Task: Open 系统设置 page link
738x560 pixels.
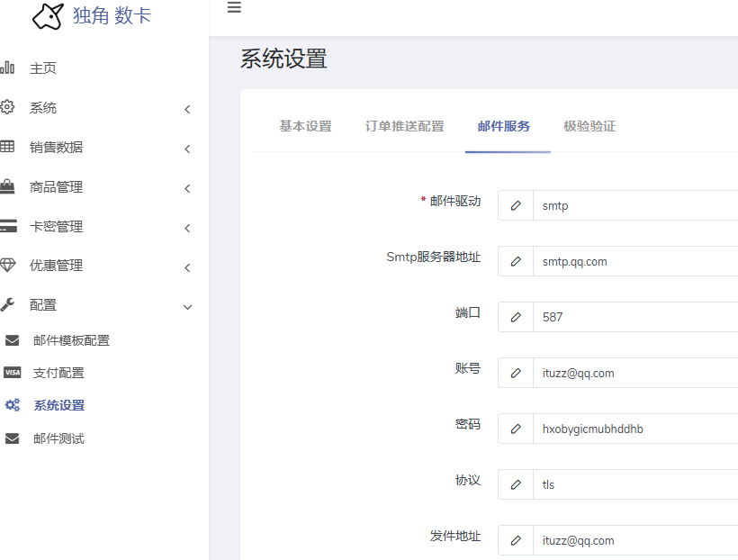Action: click(x=59, y=405)
